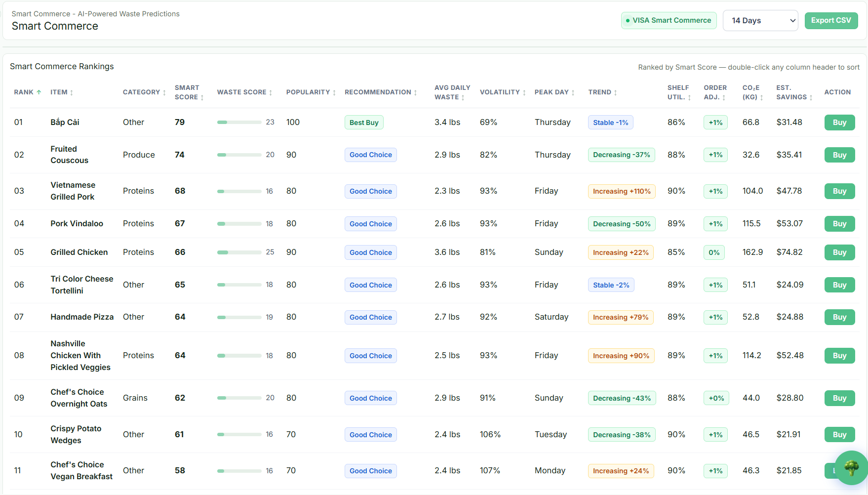
Task: Sort by the Category column header
Action: tap(144, 92)
